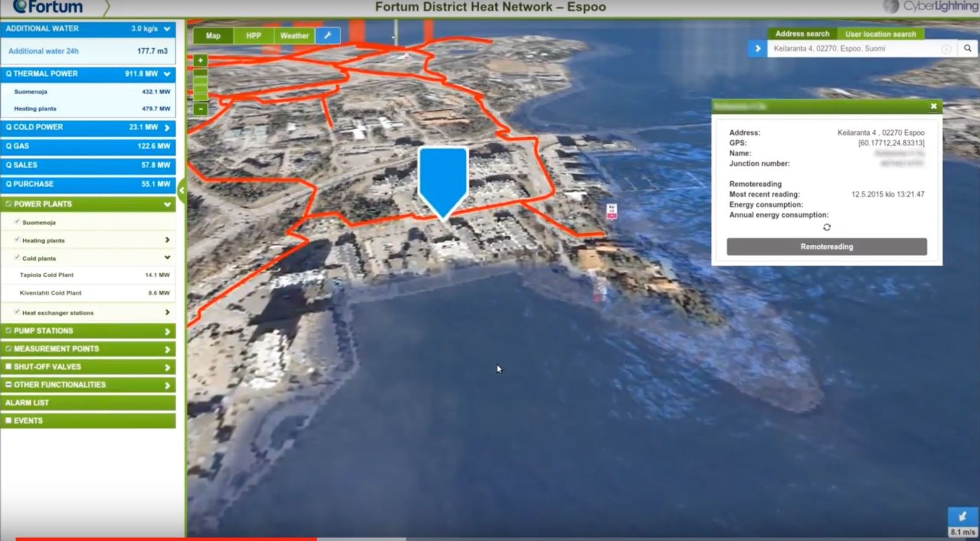The image size is (980, 541).
Task: Click the Keilaranta 4 address value in popup
Action: point(881,133)
